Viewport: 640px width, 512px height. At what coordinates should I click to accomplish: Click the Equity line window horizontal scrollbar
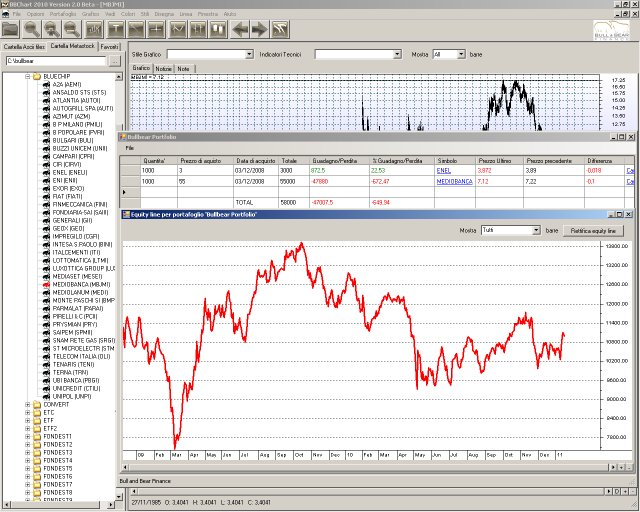click(368, 467)
